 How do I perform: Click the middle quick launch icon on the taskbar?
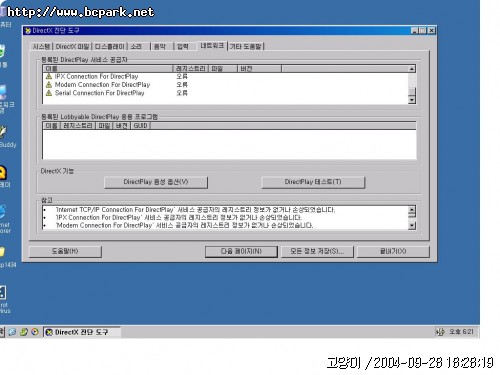(x=23, y=332)
